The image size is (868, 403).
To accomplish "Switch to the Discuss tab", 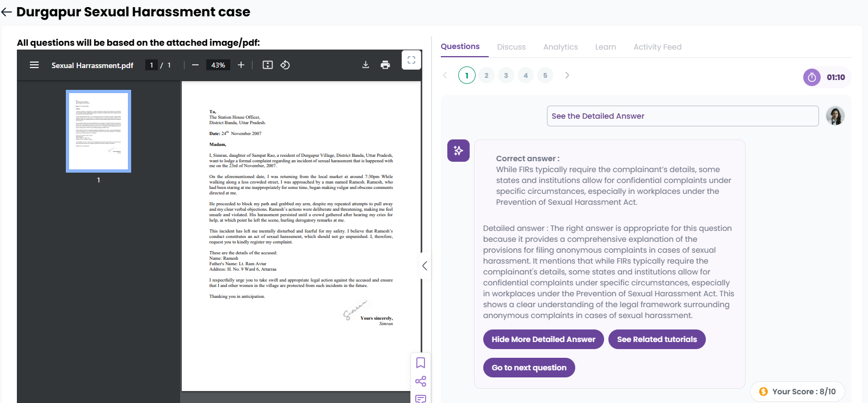I will [x=511, y=47].
